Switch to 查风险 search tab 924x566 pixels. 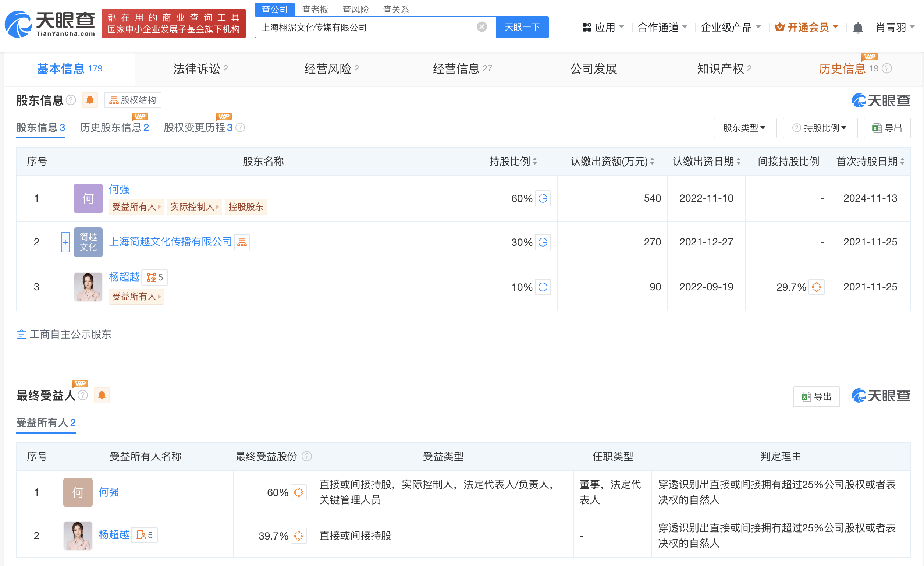click(x=355, y=9)
